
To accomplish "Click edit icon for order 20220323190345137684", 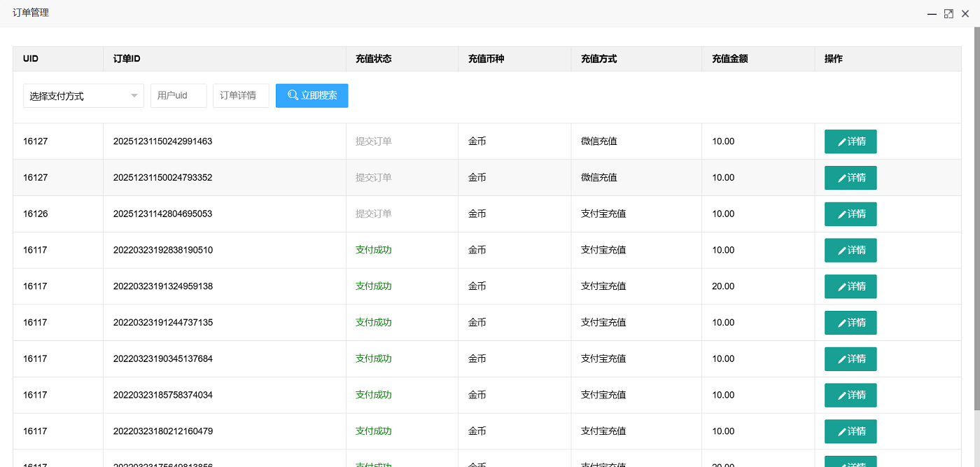I will pyautogui.click(x=842, y=360).
